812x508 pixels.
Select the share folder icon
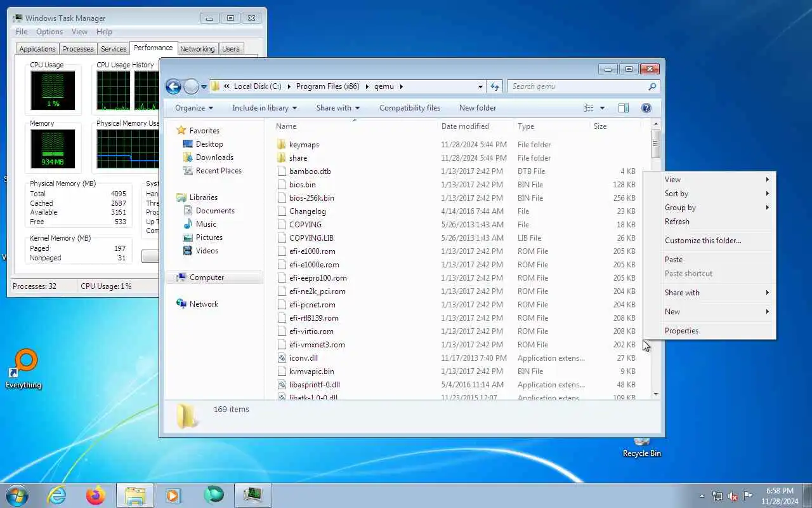[x=282, y=158]
